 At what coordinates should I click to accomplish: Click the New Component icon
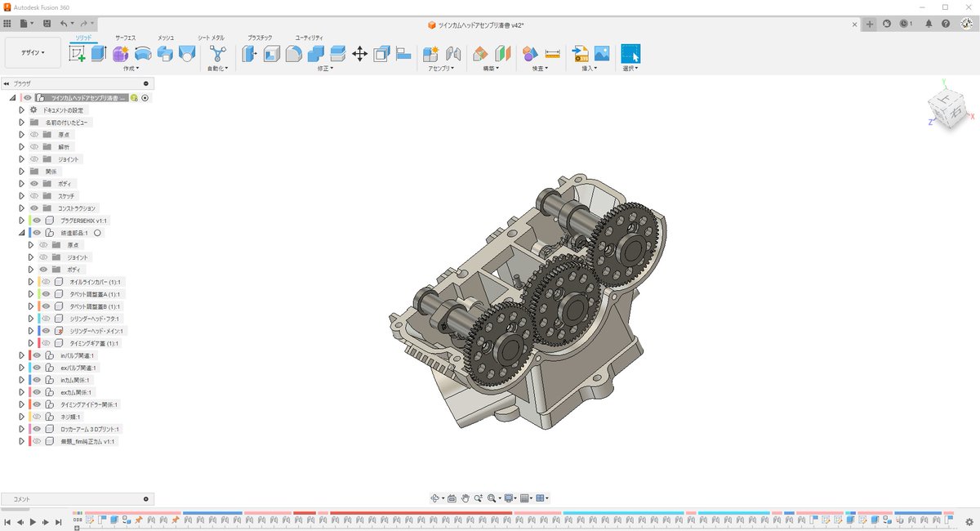pyautogui.click(x=431, y=54)
